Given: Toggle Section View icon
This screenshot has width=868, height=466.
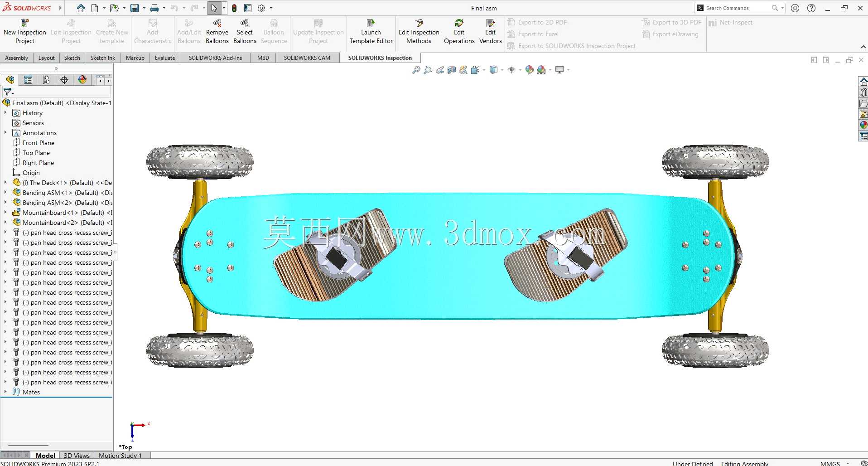Looking at the screenshot, I should pos(452,70).
